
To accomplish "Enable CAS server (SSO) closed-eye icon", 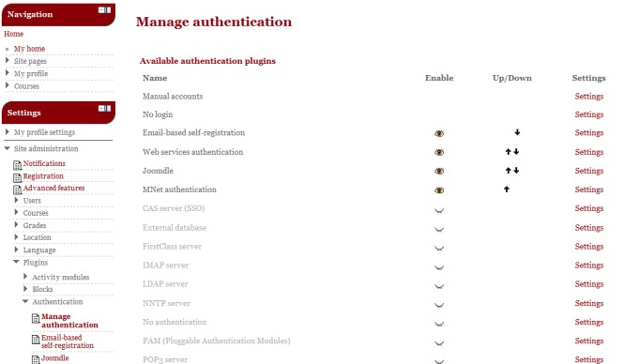I will click(439, 210).
